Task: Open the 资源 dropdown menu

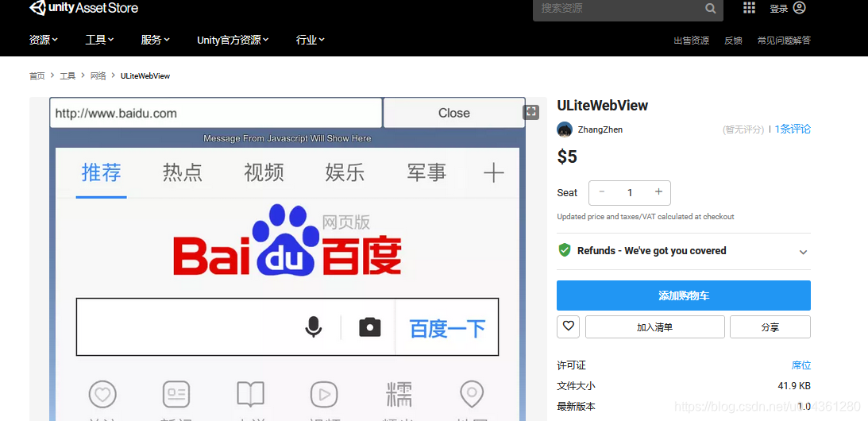Action: click(44, 40)
